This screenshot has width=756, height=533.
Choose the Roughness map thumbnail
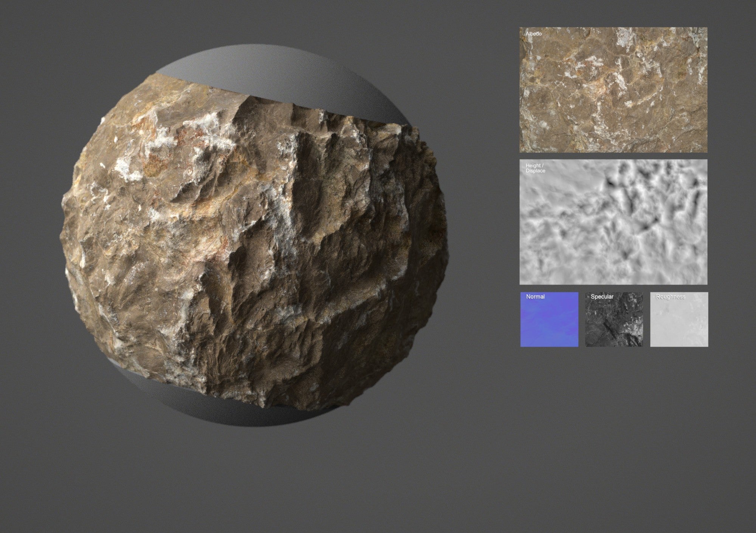click(679, 319)
